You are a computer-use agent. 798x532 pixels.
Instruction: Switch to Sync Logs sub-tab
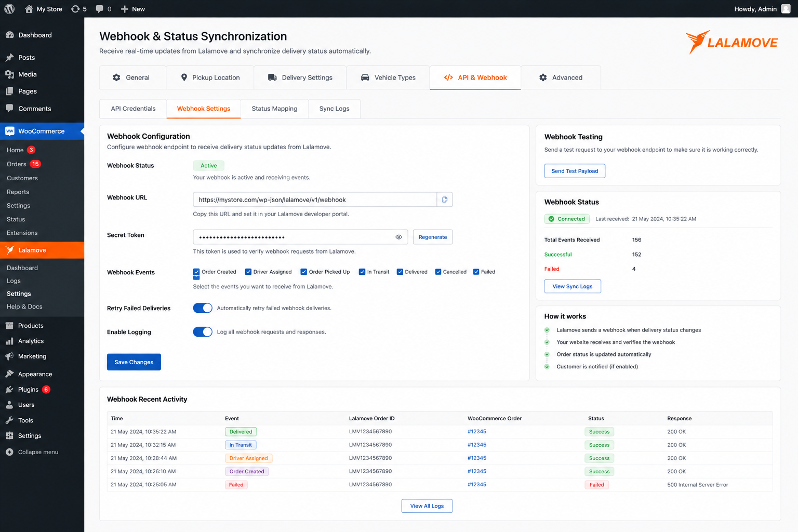coord(334,109)
